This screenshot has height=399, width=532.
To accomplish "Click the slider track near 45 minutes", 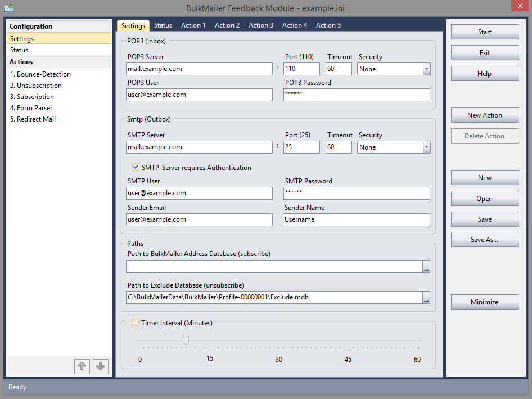I will [349, 339].
